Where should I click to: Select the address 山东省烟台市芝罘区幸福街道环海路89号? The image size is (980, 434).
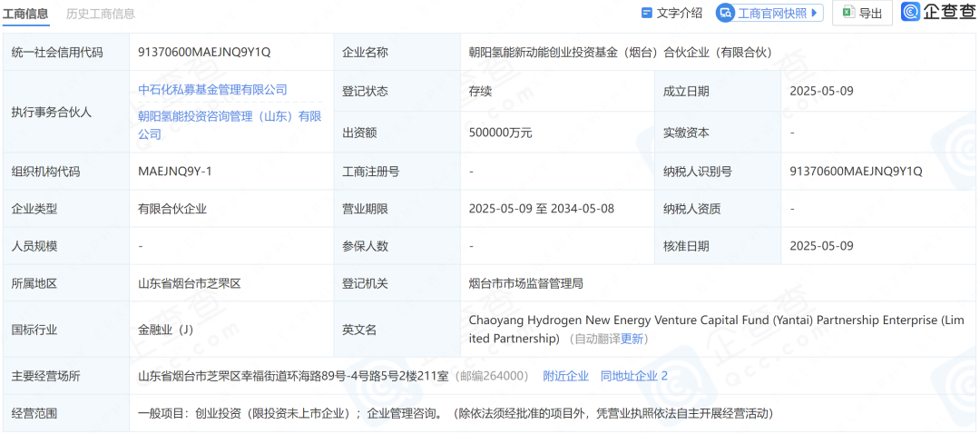click(294, 376)
